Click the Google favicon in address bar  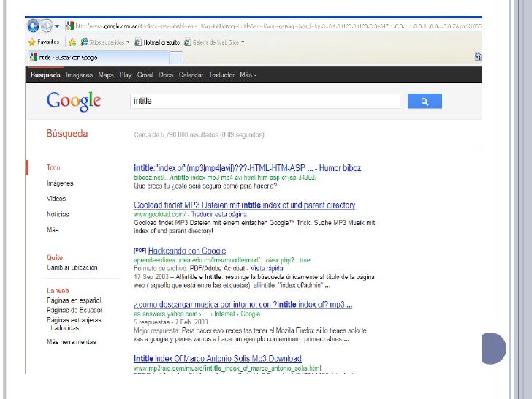click(70, 26)
